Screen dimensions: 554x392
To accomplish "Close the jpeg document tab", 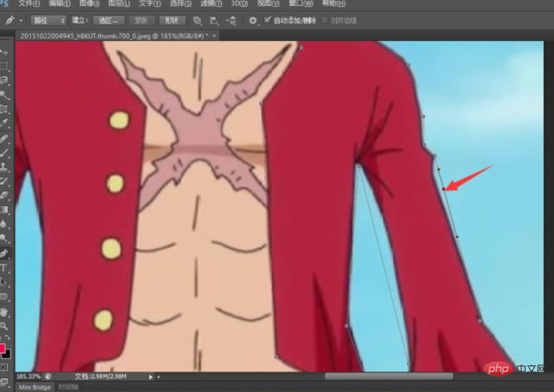I will coord(214,35).
